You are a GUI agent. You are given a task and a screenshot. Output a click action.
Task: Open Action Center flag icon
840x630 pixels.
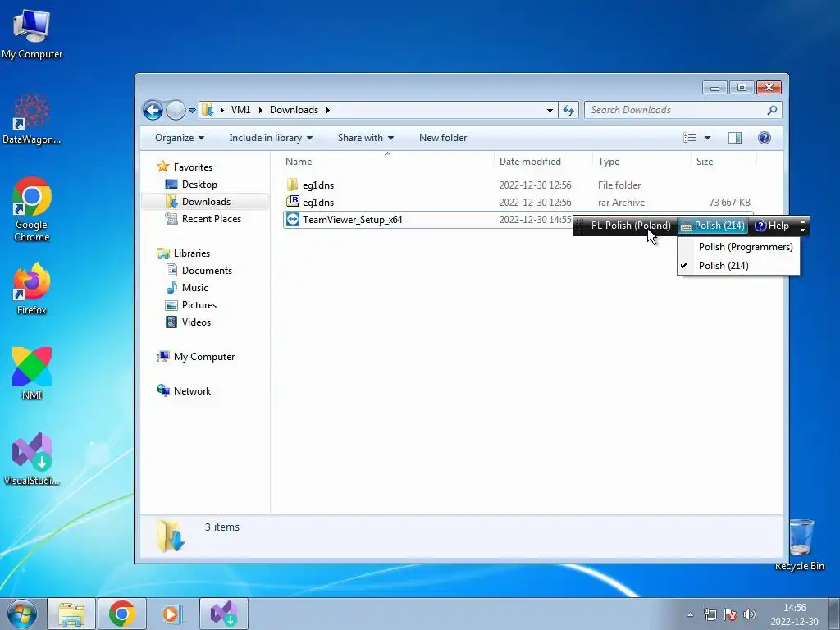729,614
